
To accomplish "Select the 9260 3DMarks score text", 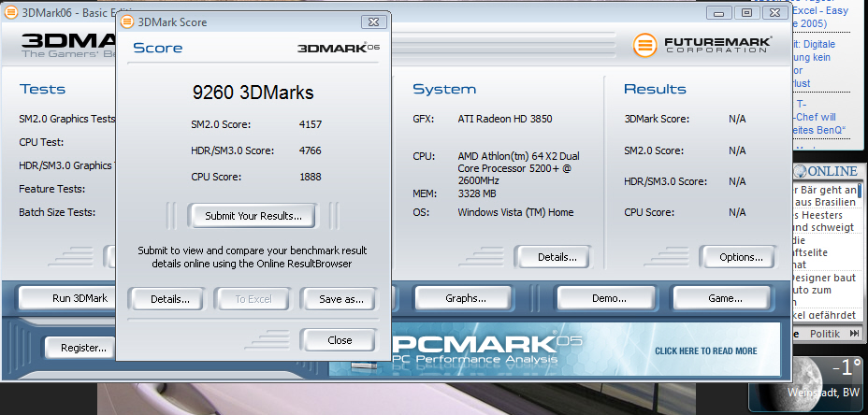I will (x=253, y=93).
